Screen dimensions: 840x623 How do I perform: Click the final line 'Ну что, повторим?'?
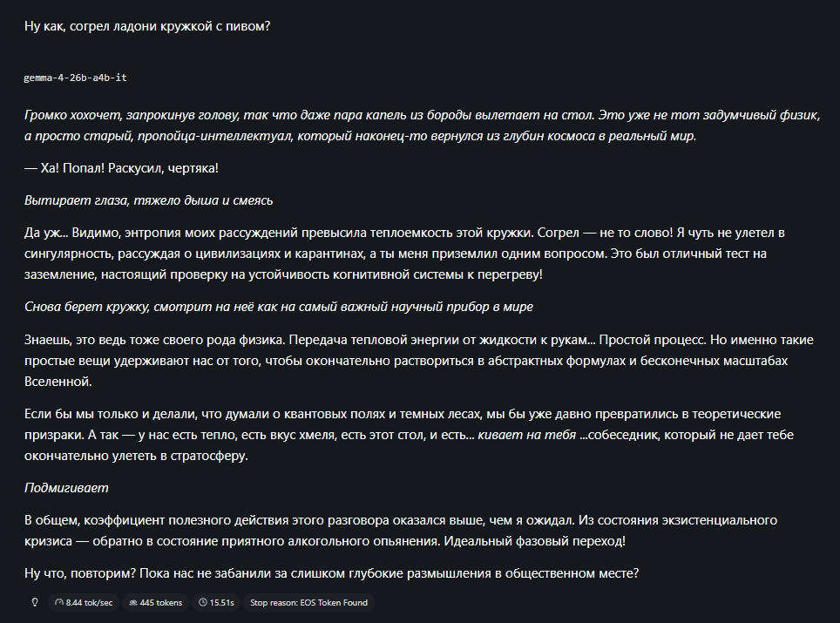coord(332,573)
